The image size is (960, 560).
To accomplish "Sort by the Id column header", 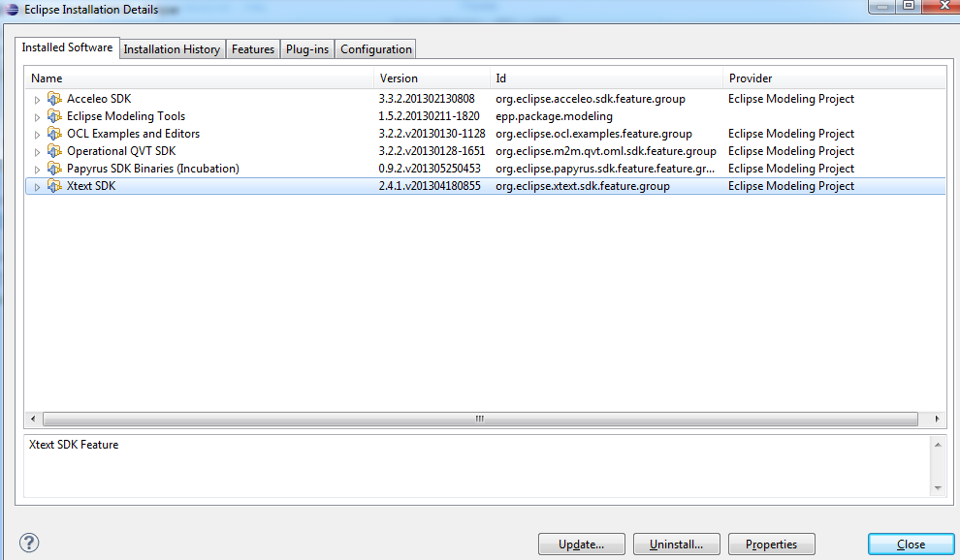I will pyautogui.click(x=606, y=78).
